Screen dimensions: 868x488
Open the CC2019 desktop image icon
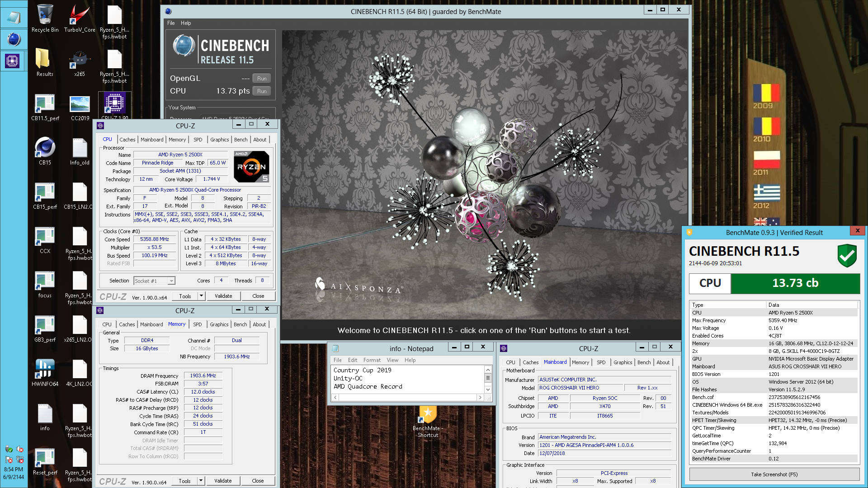[x=80, y=107]
